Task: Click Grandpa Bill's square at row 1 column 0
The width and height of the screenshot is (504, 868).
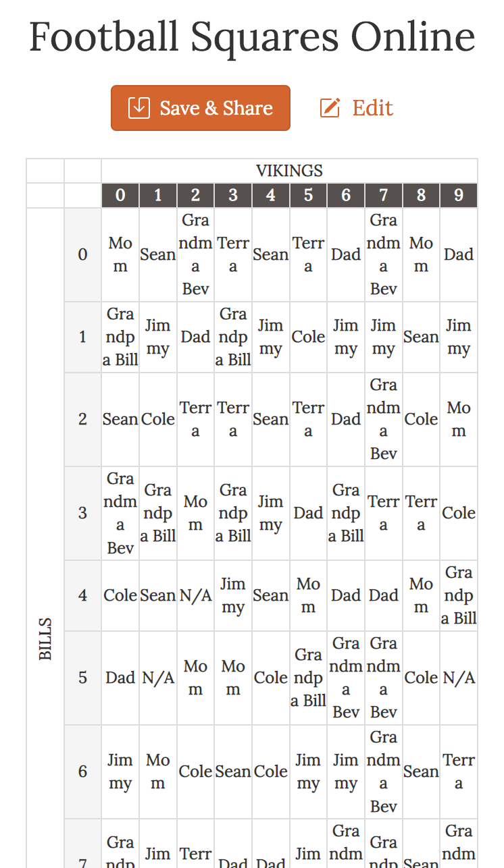Action: click(120, 336)
